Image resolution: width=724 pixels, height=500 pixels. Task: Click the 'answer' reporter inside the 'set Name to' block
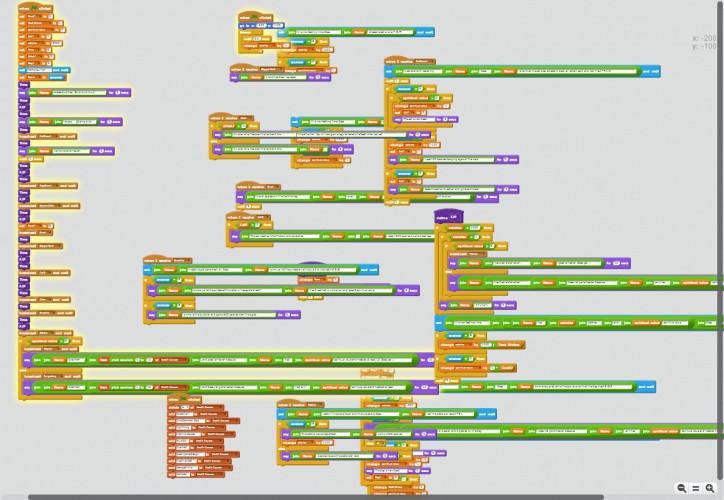pyautogui.click(x=56, y=78)
